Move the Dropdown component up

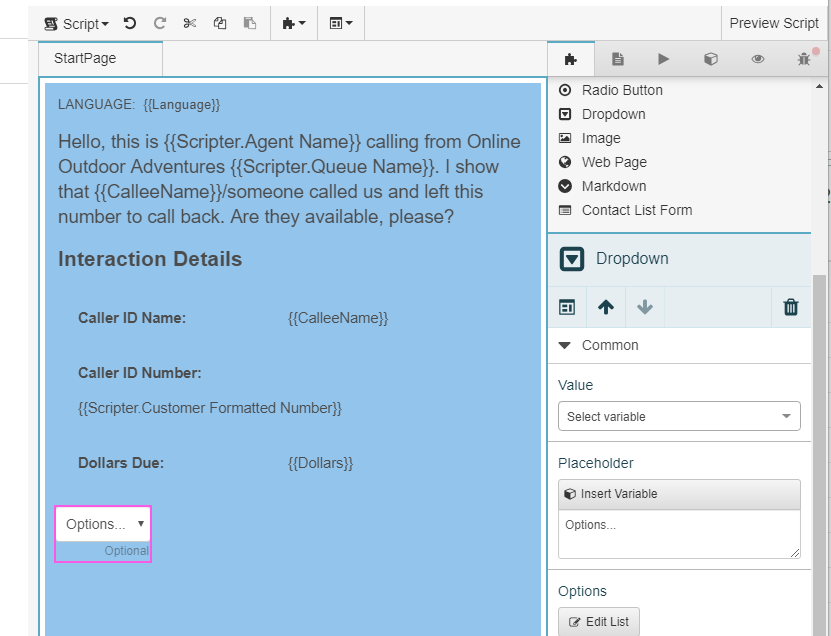[x=606, y=307]
